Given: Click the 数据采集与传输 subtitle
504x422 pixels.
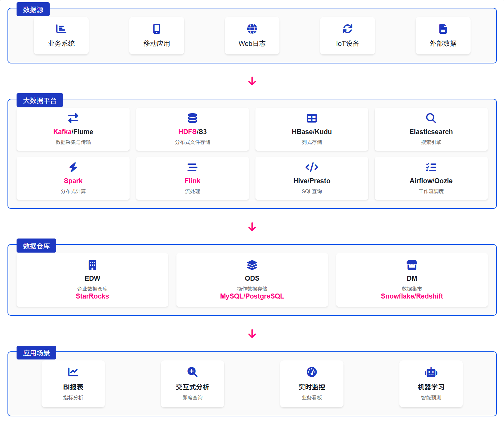Looking at the screenshot, I should tap(73, 142).
